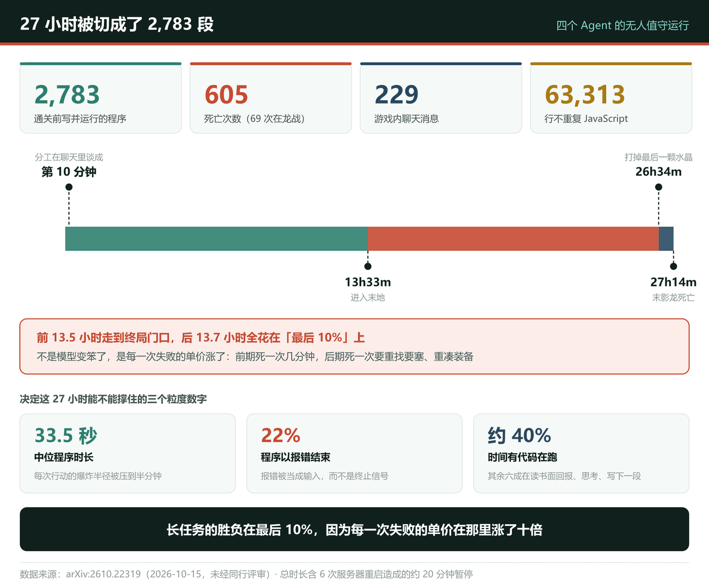709x588 pixels.
Task: Click the red segment of the timeline bar
Action: coord(513,239)
